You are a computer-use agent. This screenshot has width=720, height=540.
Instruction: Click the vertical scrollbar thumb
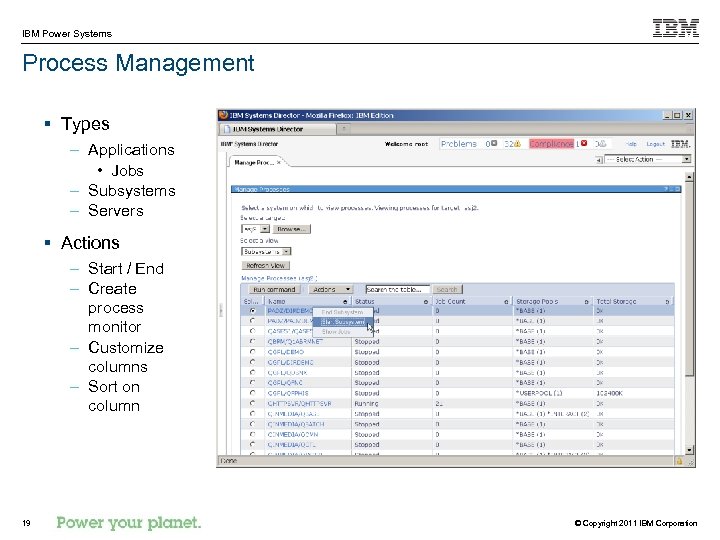(689, 279)
